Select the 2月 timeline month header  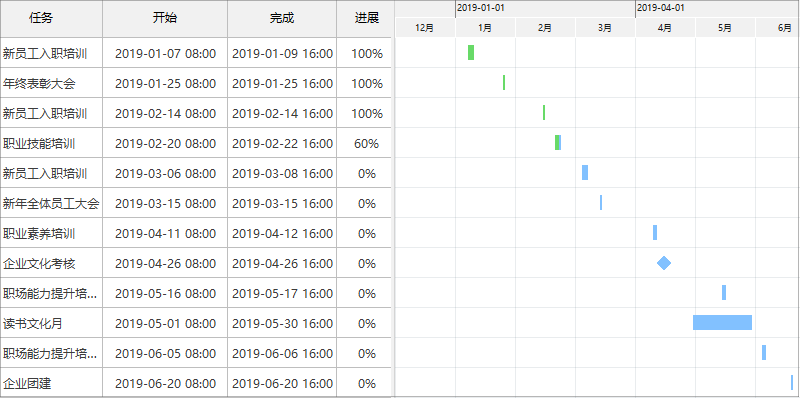tap(545, 28)
